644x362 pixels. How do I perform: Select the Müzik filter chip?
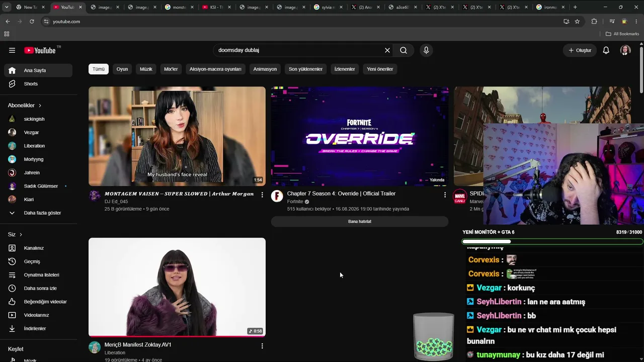pyautogui.click(x=146, y=69)
